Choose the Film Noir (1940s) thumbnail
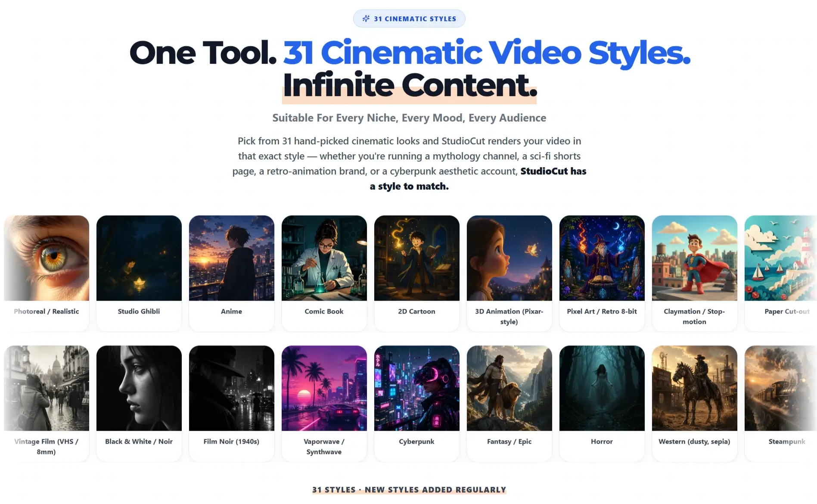 (x=232, y=388)
